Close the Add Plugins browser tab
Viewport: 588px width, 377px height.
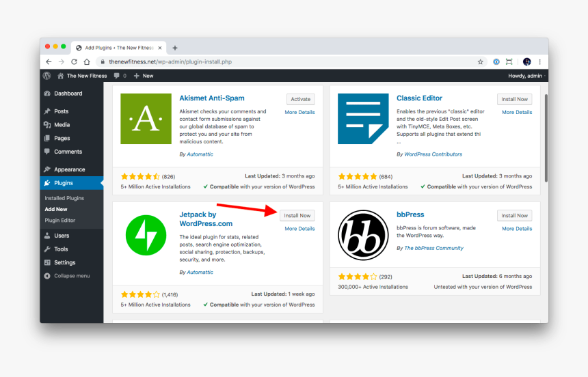160,48
